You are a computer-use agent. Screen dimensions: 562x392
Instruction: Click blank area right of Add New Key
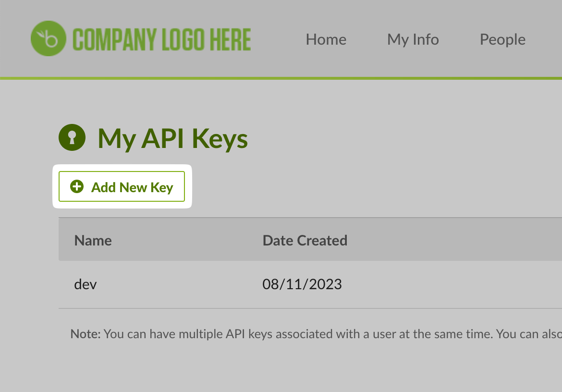tap(376, 186)
